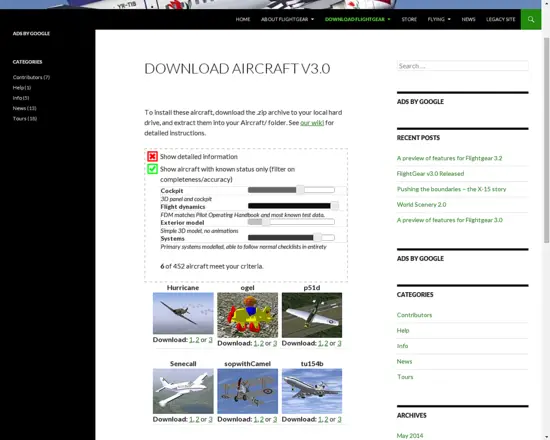550x440 pixels.
Task: Open 'A preview of features for Flightgear 3.0' post
Action: (450, 220)
